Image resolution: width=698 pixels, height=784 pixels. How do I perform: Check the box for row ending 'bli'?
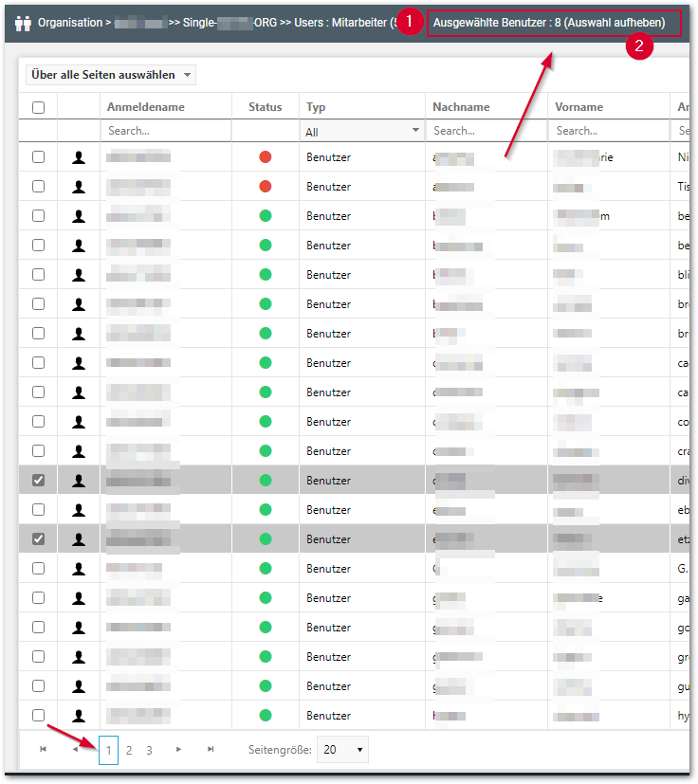38,275
